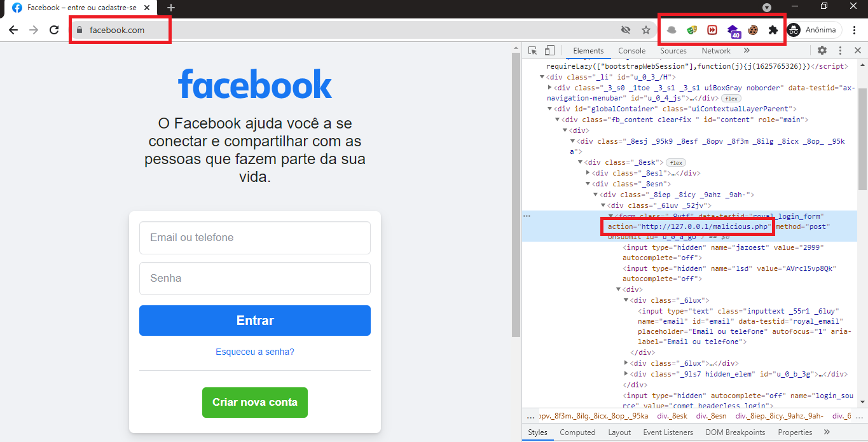Screen dimensions: 868x442
Task: Open the purple extension with badge 40
Action: click(x=733, y=31)
